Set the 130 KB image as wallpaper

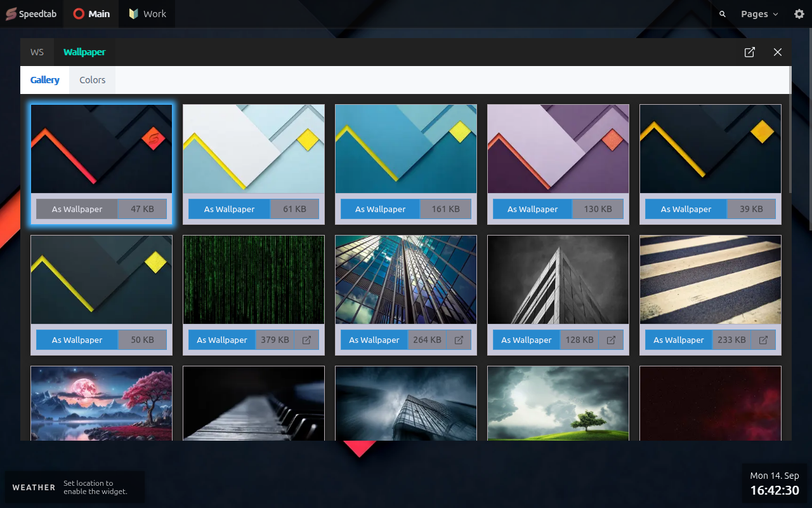click(x=533, y=209)
